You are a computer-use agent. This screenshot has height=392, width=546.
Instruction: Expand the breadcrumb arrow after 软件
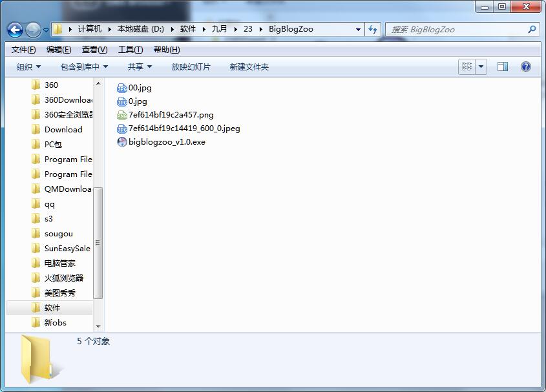[204, 29]
